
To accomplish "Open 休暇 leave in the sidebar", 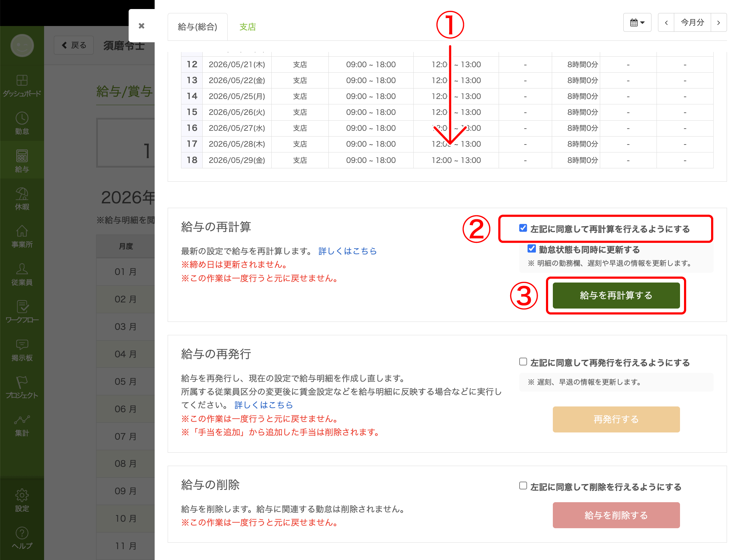I will [22, 199].
